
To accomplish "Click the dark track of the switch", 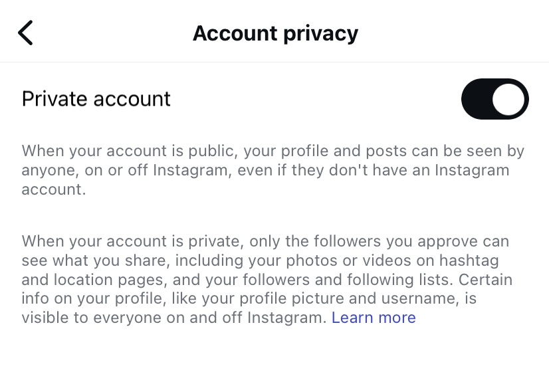I will 476,99.
